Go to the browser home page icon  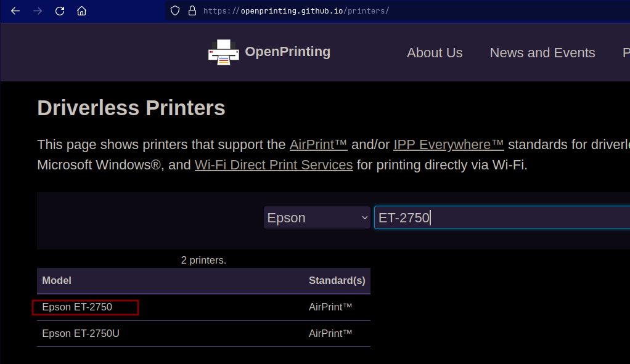(81, 11)
